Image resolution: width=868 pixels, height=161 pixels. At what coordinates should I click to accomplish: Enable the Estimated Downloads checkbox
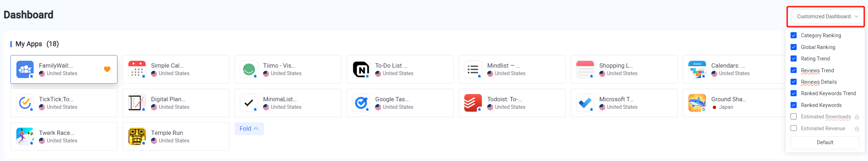(x=794, y=117)
